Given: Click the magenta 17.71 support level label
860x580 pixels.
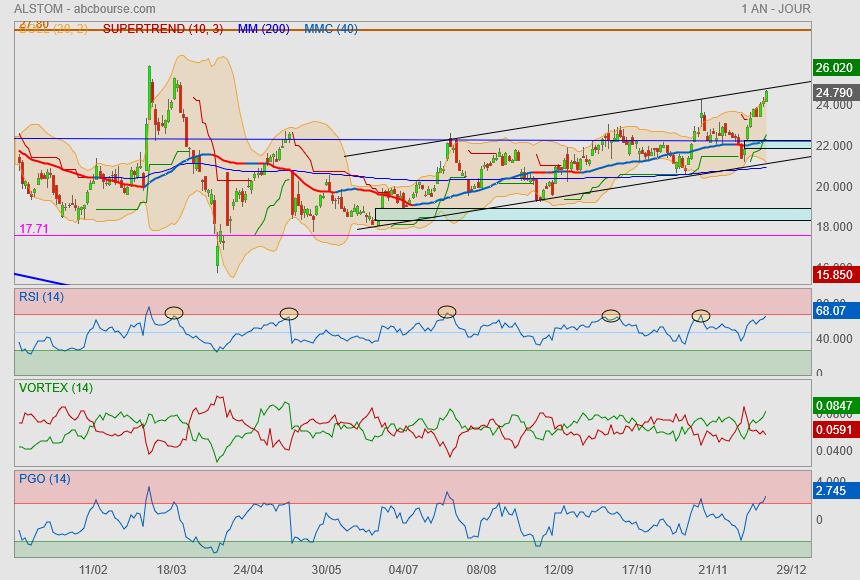Looking at the screenshot, I should [x=34, y=229].
